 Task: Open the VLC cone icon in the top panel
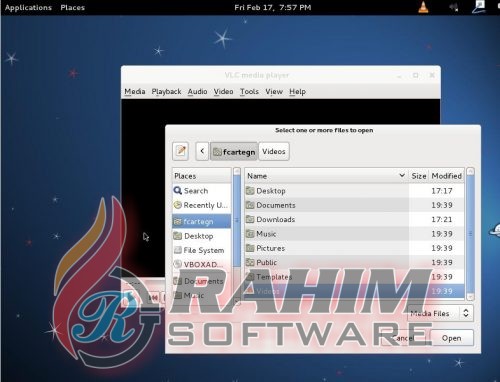click(x=423, y=7)
